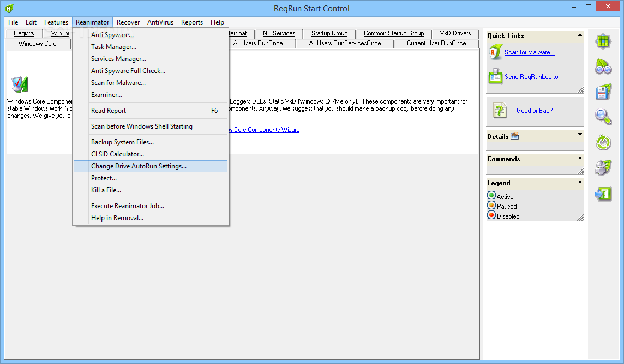Select Scan before Windows Shell Starting

pyautogui.click(x=151, y=126)
